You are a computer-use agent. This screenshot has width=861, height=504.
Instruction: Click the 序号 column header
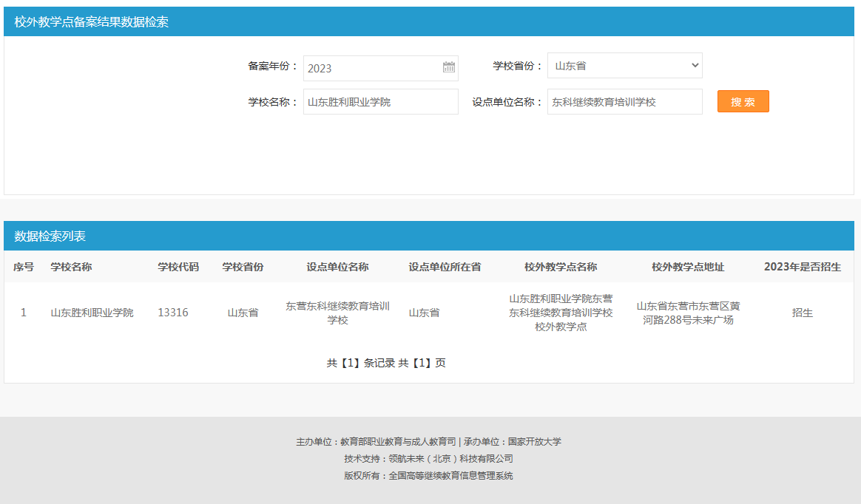coord(24,267)
